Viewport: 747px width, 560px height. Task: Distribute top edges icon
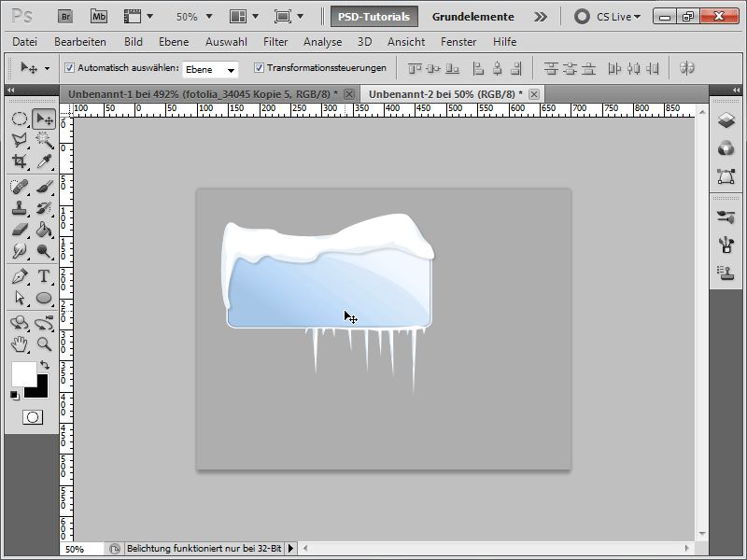click(x=551, y=69)
